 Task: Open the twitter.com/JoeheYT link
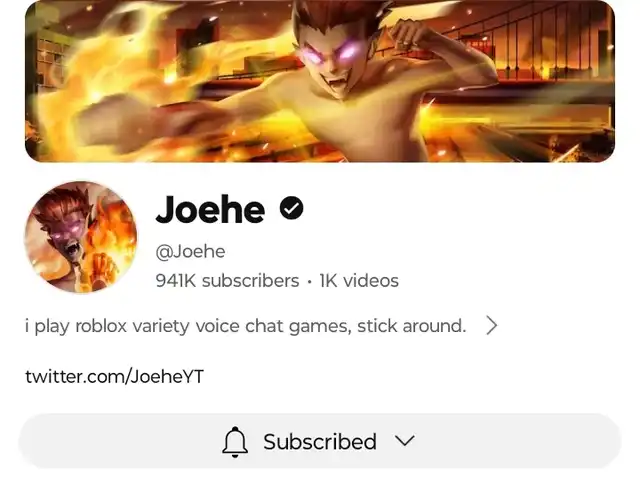pyautogui.click(x=114, y=376)
